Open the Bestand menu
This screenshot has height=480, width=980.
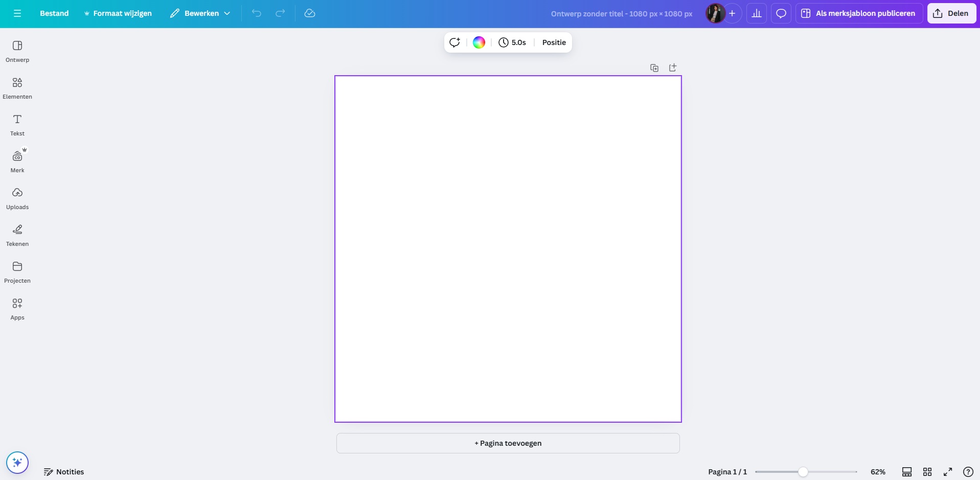(54, 13)
